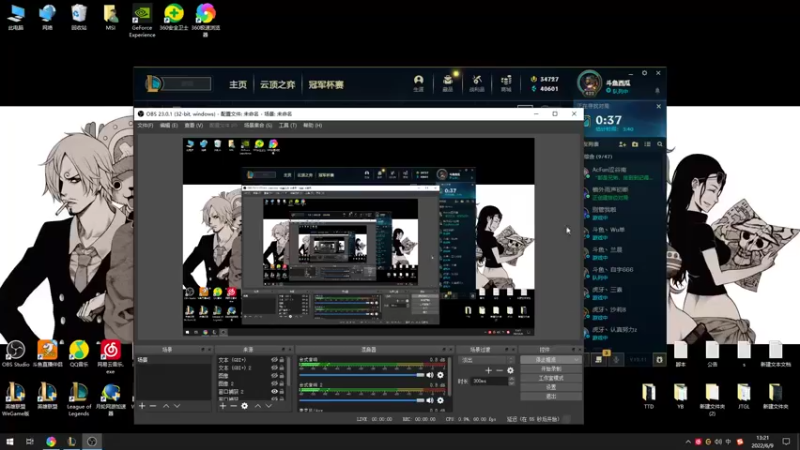Show hidden system tray icons chevron
800x450 pixels.
tap(688, 442)
